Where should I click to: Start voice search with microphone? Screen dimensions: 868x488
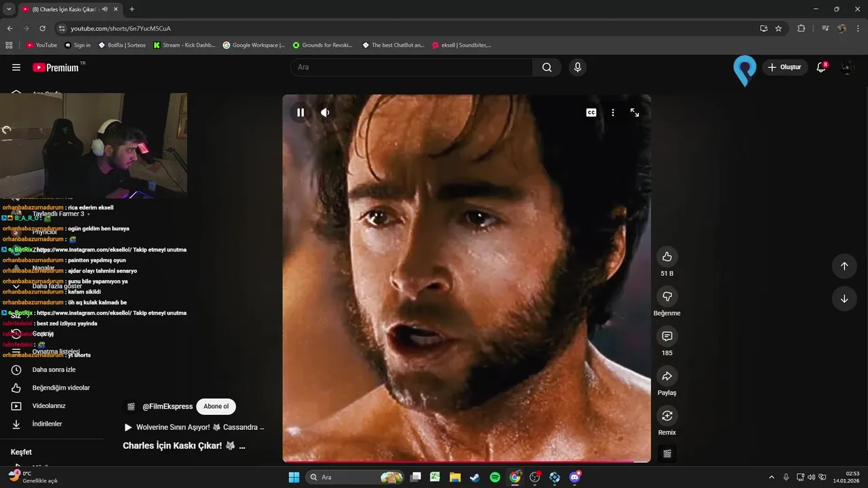coord(577,67)
